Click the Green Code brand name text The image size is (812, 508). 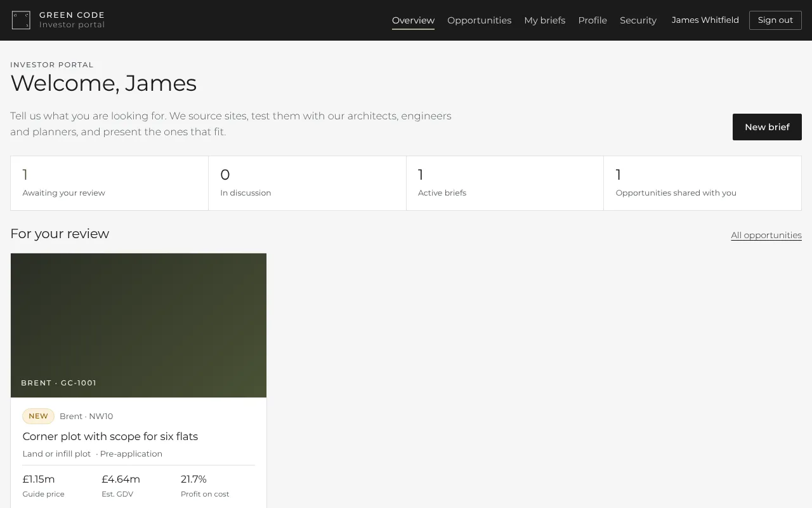[72, 15]
